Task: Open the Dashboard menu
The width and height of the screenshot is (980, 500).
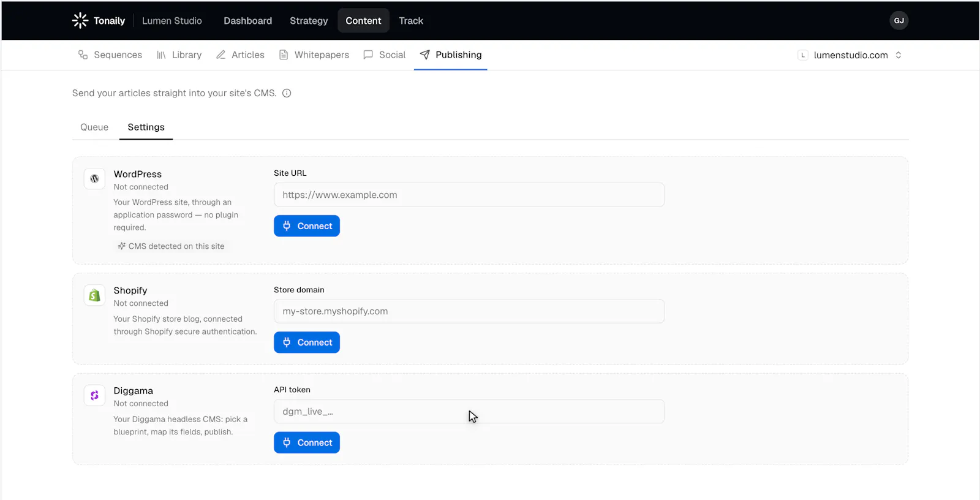Action: 247,21
